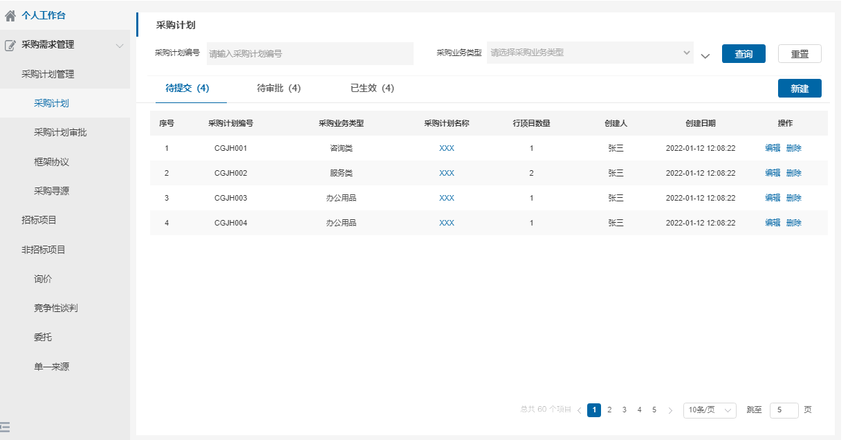Go to next page arrow
The width and height of the screenshot is (868, 440).
click(x=670, y=410)
